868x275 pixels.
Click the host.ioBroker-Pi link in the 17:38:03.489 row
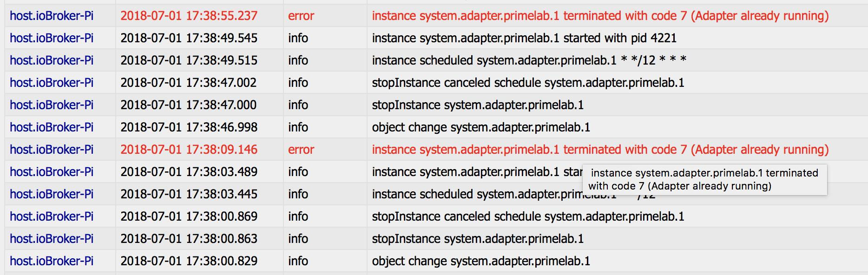[x=52, y=172]
